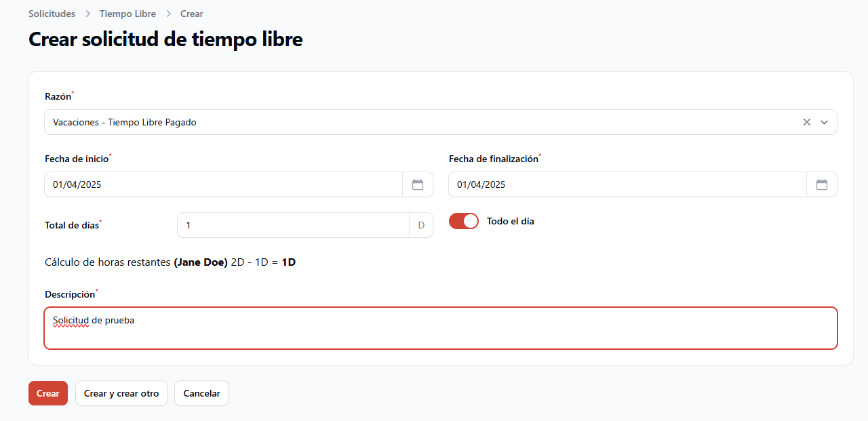Click the first breadcrumb separator chevron
This screenshot has width=868, height=421.
point(87,14)
